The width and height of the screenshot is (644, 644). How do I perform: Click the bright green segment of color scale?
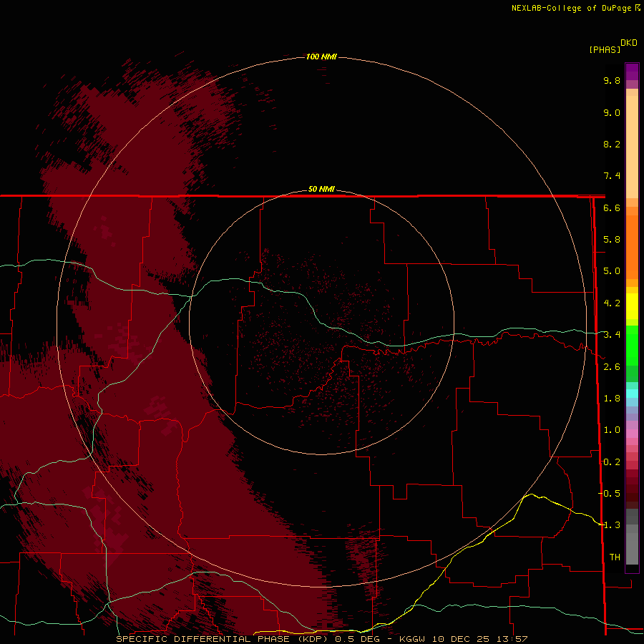click(x=632, y=345)
